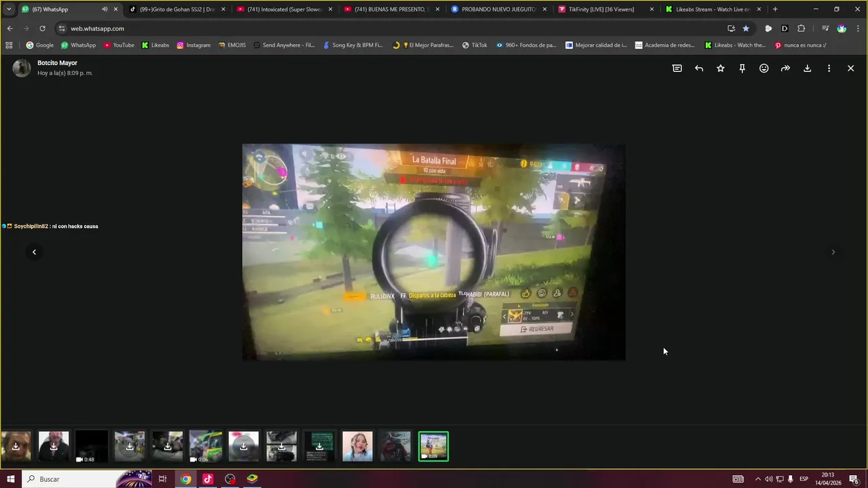Forward this video with the arrow icon
Image resolution: width=868 pixels, height=488 pixels.
785,68
